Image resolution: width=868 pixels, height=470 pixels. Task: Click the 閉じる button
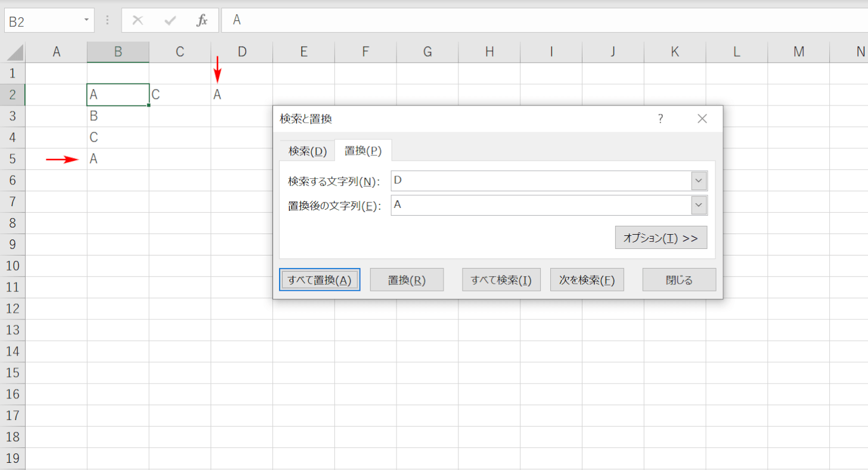(x=679, y=280)
